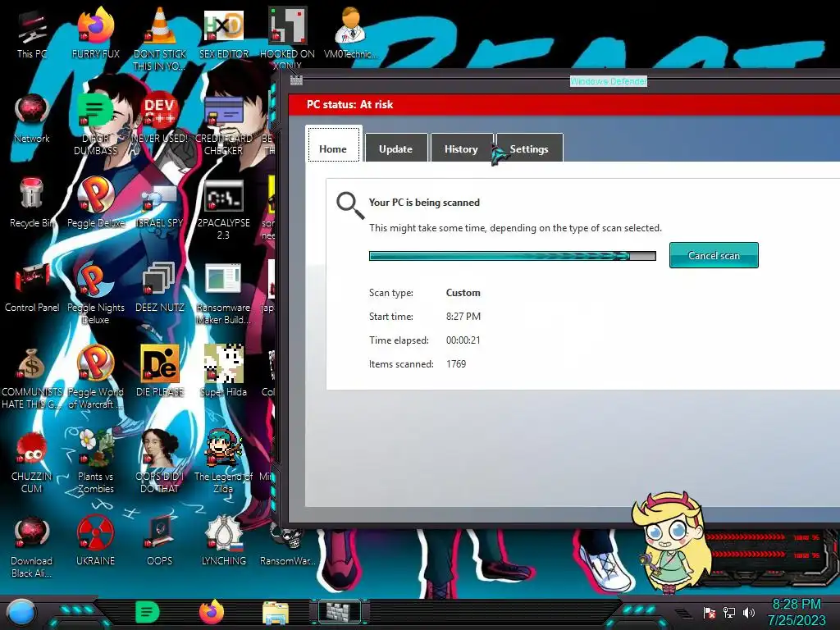Open OOPS DID I DO THAT shortcut

[x=160, y=462]
